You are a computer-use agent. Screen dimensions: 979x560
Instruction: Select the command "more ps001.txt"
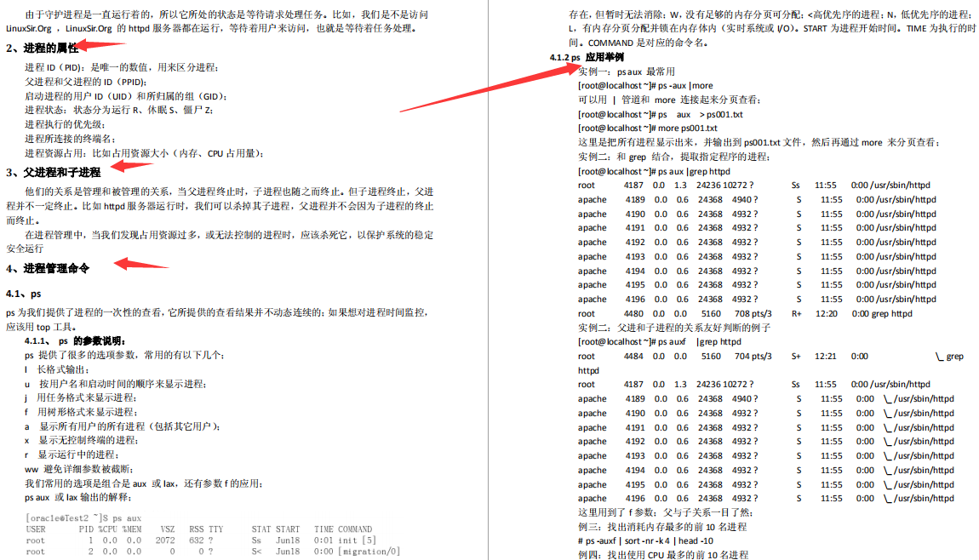pos(687,128)
